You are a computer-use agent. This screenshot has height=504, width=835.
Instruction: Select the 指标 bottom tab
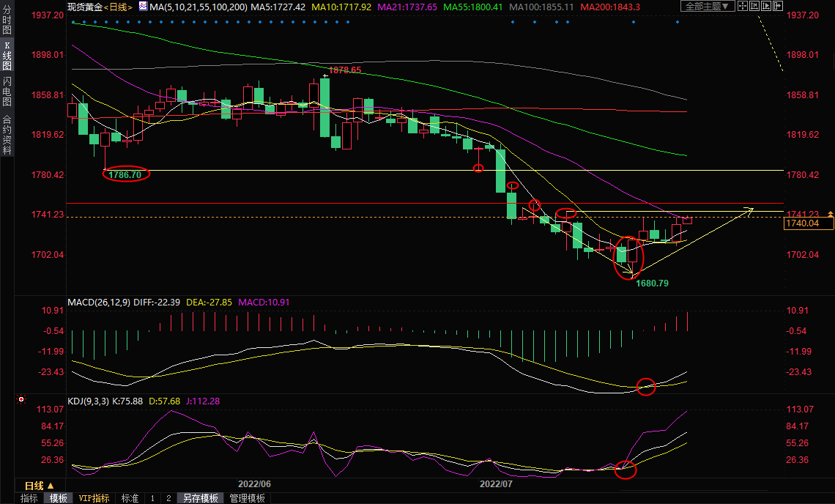coord(29,498)
